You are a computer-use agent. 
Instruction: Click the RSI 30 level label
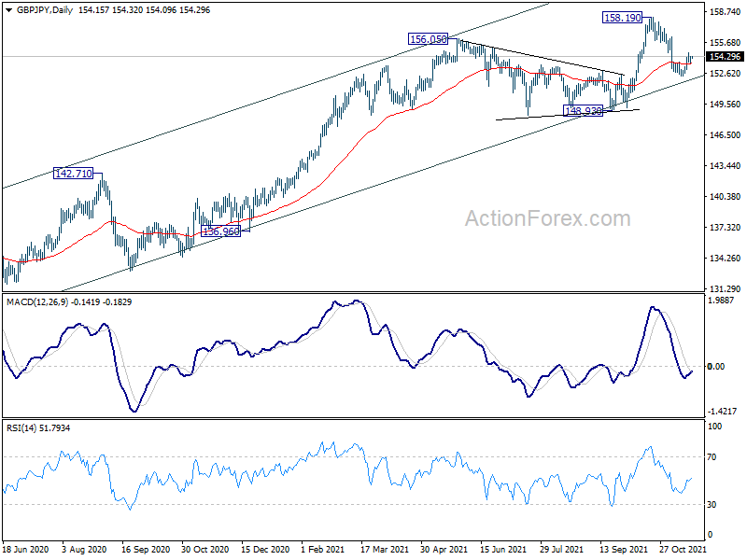[x=712, y=504]
